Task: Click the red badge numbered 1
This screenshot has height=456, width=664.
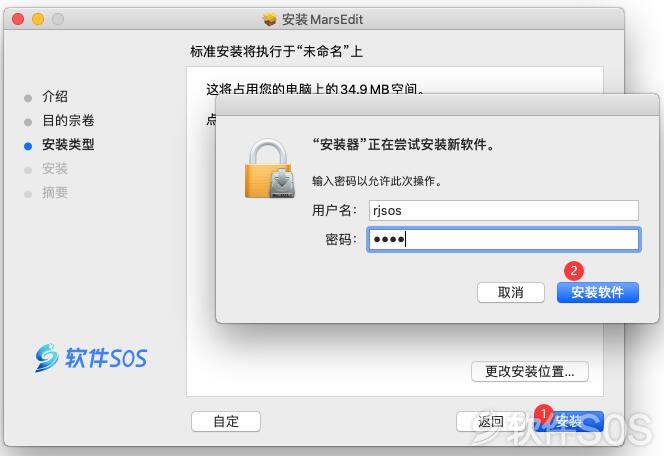Action: [x=543, y=414]
